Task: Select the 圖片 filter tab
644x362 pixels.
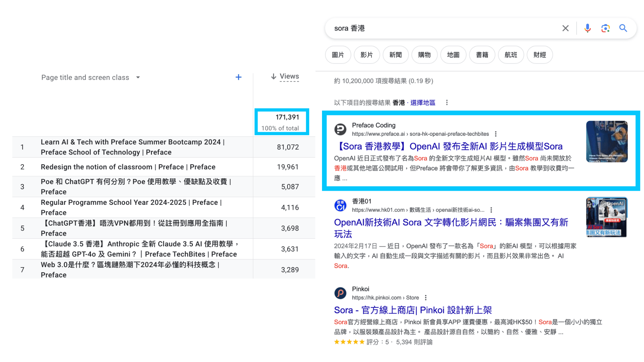Action: [338, 55]
